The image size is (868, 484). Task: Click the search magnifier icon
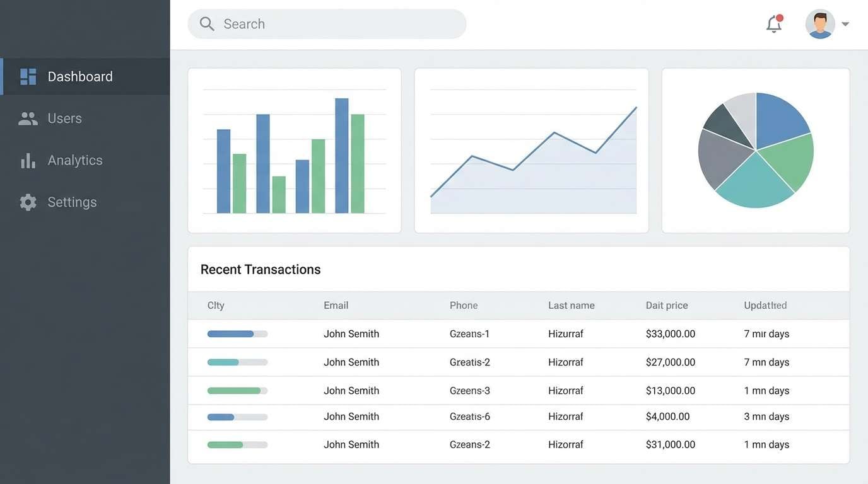tap(206, 23)
